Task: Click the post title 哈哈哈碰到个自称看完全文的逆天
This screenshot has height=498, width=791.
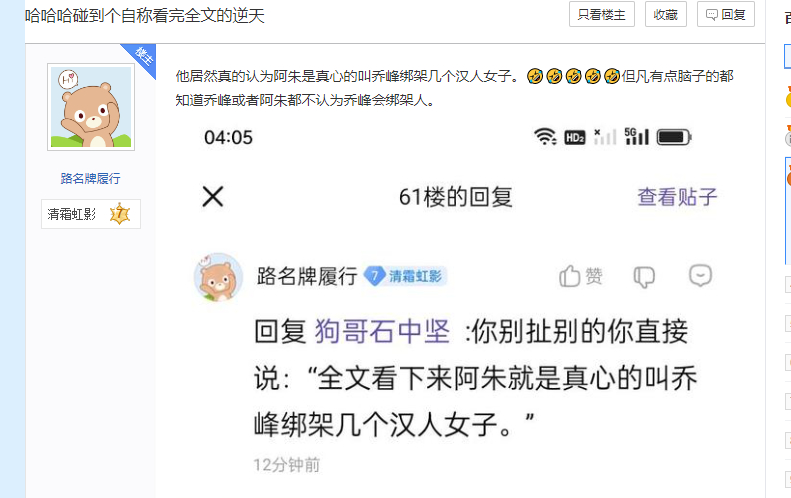Action: [145, 16]
